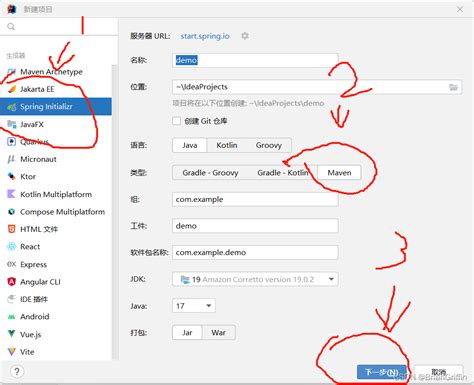Select the Jakarta EE icon
Screen dimensions: 474x385
12,89
